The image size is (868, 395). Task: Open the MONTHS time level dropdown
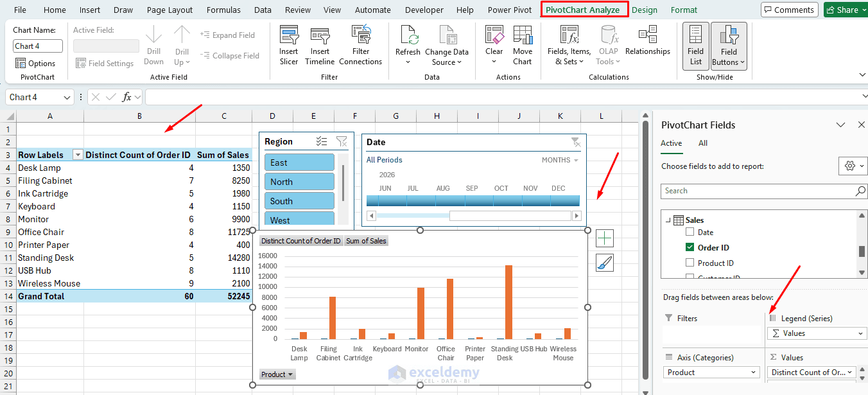[560, 160]
